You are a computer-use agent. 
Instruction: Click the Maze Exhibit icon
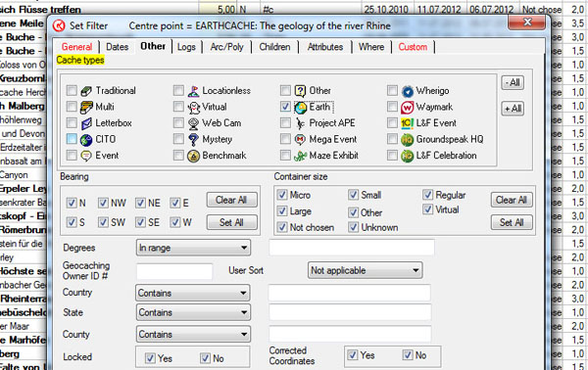pyautogui.click(x=301, y=156)
